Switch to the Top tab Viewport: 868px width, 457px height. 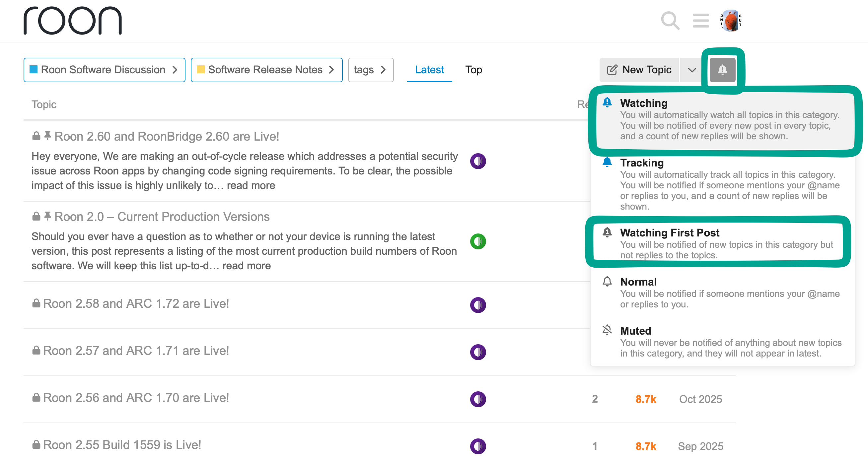click(x=473, y=70)
